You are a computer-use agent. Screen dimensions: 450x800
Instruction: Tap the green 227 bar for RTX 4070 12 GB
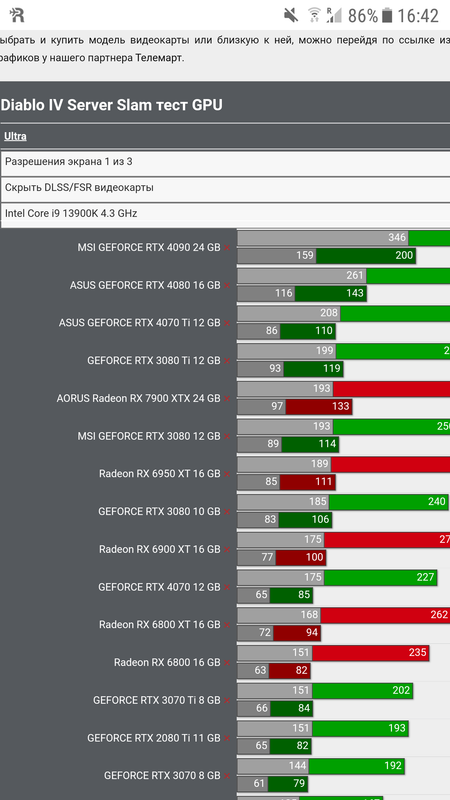tap(381, 577)
